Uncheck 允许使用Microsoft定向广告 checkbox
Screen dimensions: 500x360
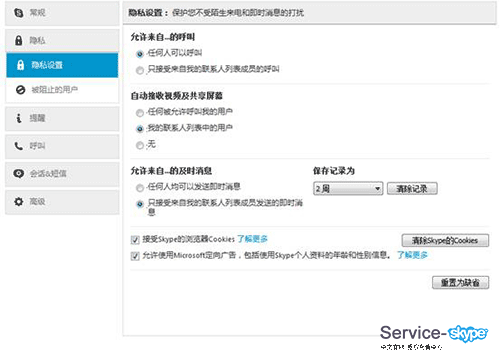[135, 256]
